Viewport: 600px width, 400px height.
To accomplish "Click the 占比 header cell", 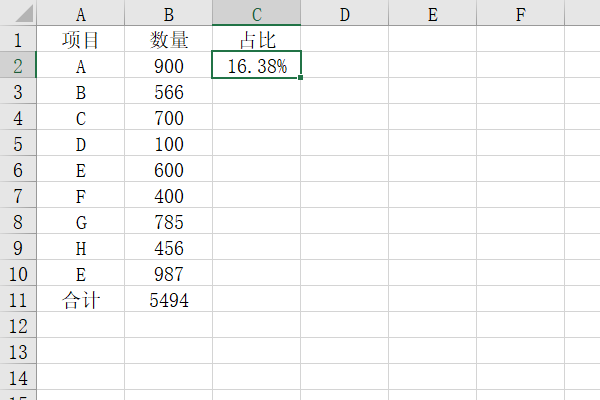I will 256,39.
